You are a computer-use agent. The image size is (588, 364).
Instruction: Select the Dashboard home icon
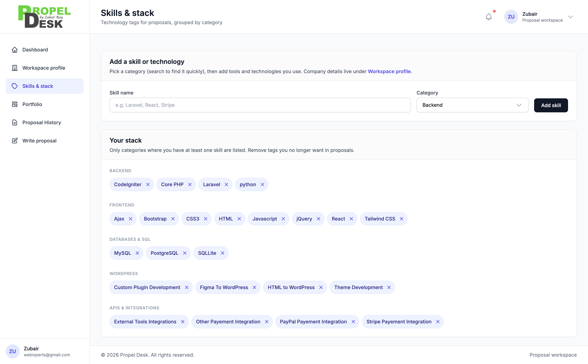click(x=15, y=50)
